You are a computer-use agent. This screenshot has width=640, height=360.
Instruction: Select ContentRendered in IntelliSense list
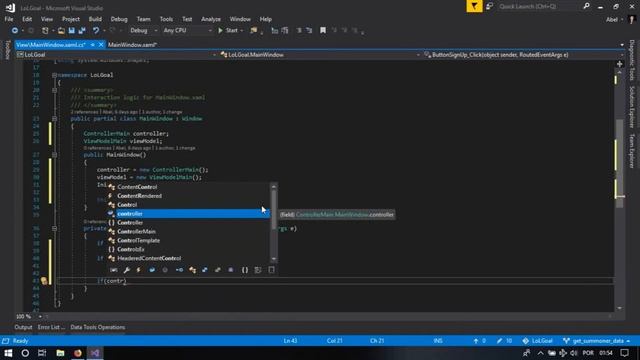pyautogui.click(x=189, y=196)
